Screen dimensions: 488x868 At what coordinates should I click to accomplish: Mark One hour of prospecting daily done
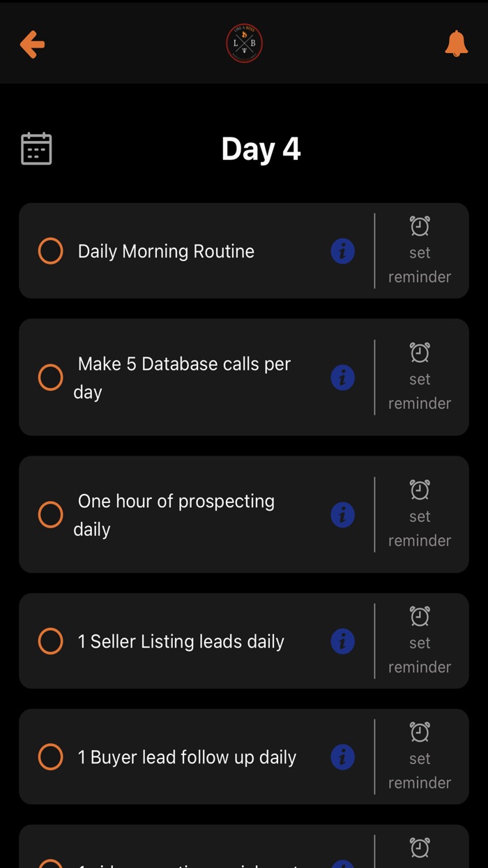point(50,515)
